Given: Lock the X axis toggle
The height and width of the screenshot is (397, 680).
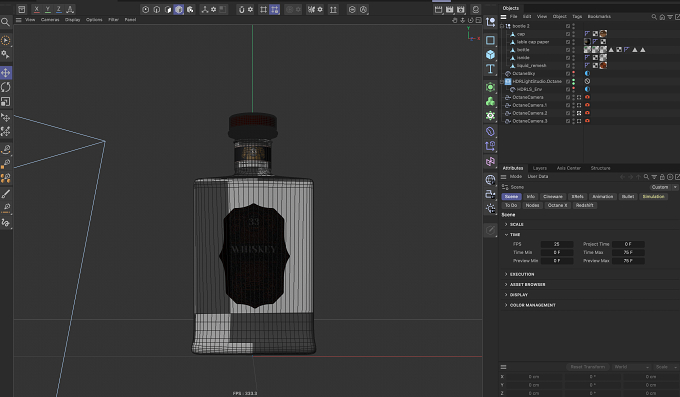Looking at the screenshot, I should tap(36, 9).
